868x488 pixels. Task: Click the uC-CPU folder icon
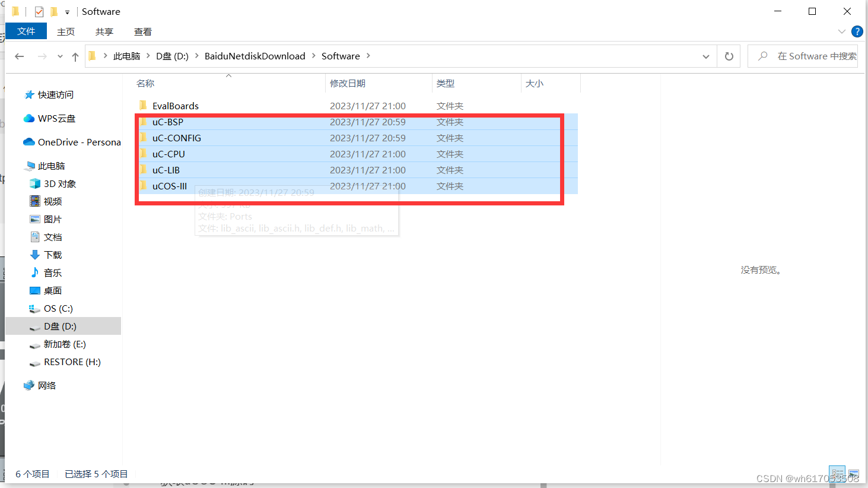click(143, 153)
